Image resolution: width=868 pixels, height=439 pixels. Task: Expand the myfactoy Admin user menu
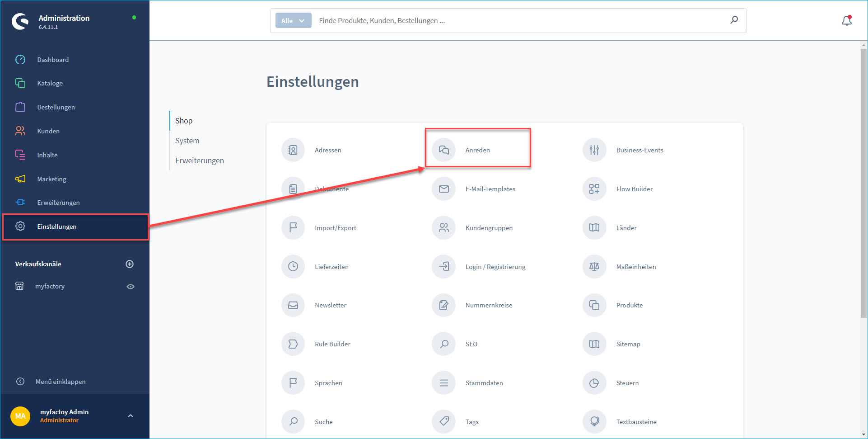point(131,416)
